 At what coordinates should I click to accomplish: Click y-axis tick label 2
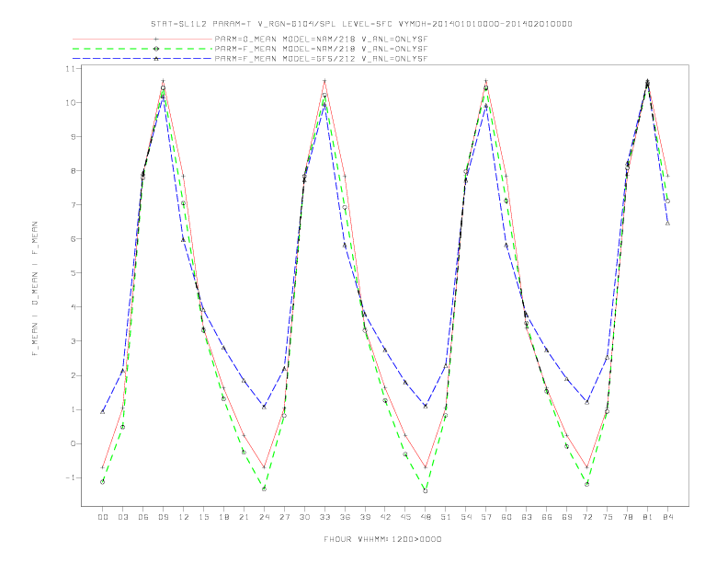pos(74,375)
